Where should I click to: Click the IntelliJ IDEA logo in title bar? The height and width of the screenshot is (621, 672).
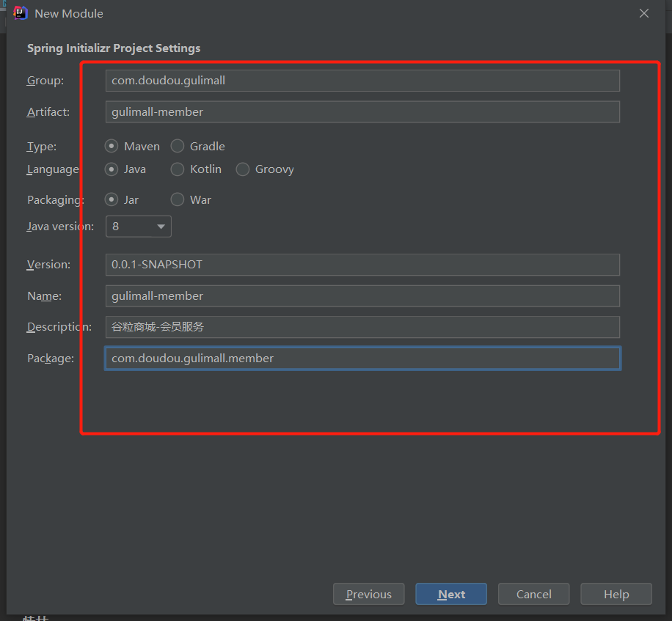tap(20, 13)
